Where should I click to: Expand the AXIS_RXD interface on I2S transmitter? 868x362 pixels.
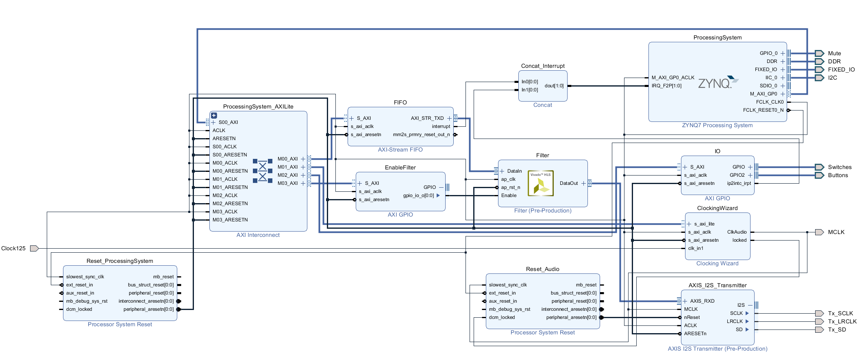click(x=685, y=301)
